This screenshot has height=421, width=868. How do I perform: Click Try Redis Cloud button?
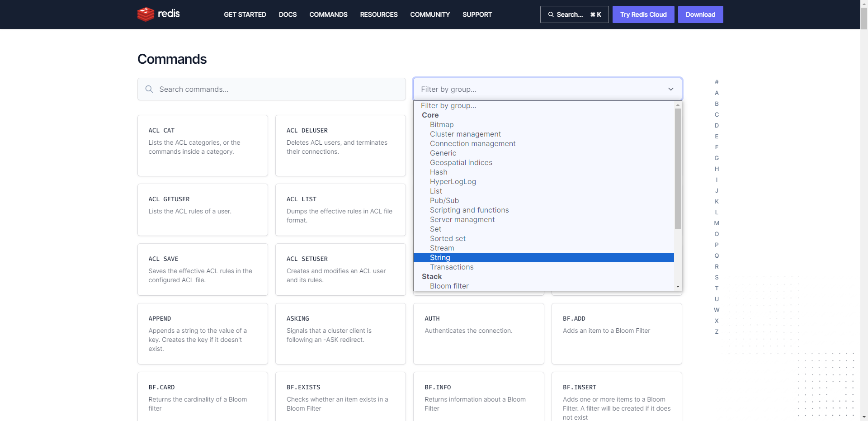tap(643, 14)
